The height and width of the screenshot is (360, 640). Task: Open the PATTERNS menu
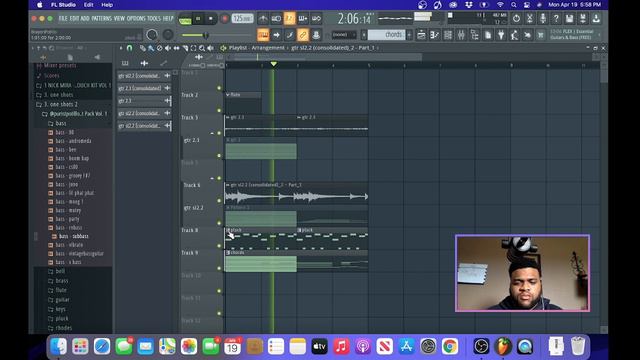(x=102, y=18)
